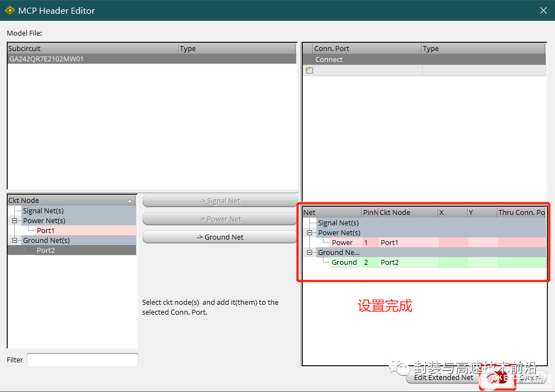This screenshot has width=555, height=392.
Task: Collapse Power Net(s) in Net table
Action: pos(309,233)
